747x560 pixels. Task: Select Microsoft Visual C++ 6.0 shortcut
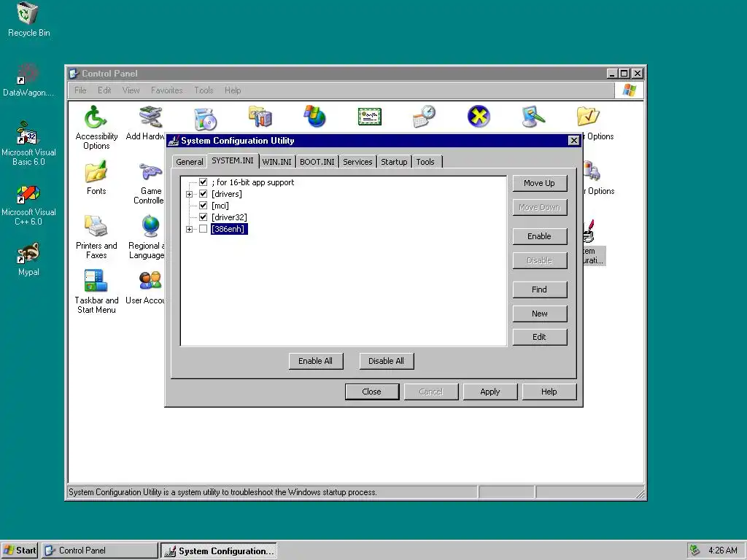(28, 206)
